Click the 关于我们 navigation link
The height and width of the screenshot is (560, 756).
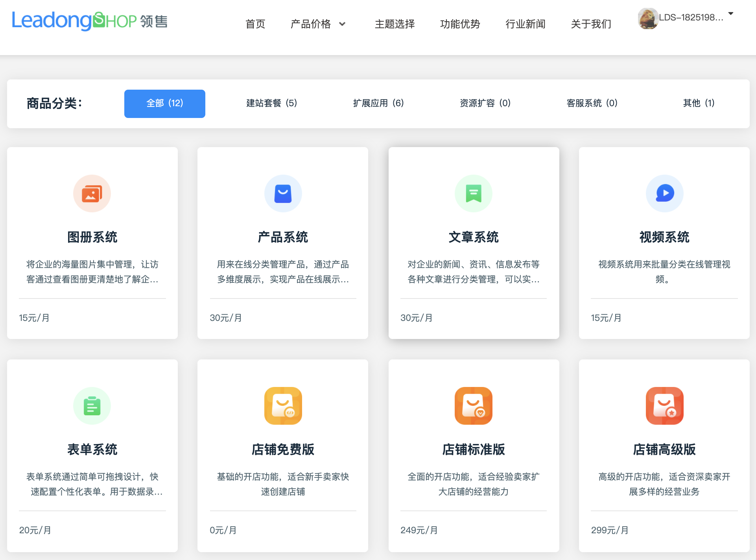click(x=591, y=24)
